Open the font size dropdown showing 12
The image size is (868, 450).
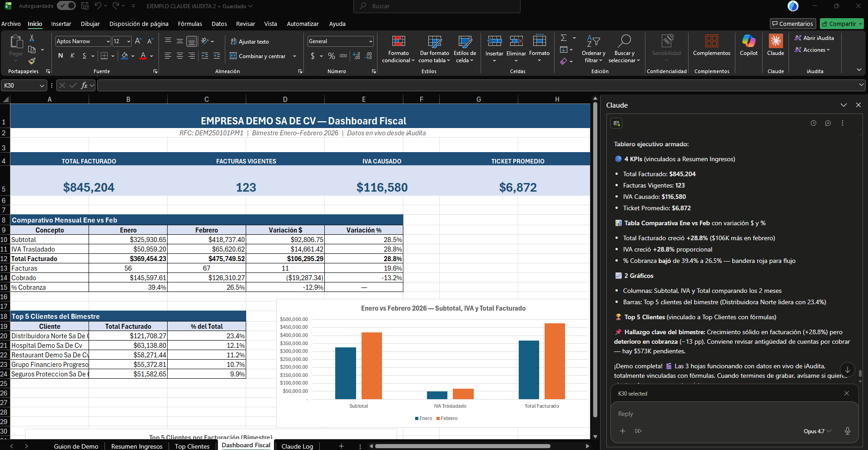click(129, 41)
